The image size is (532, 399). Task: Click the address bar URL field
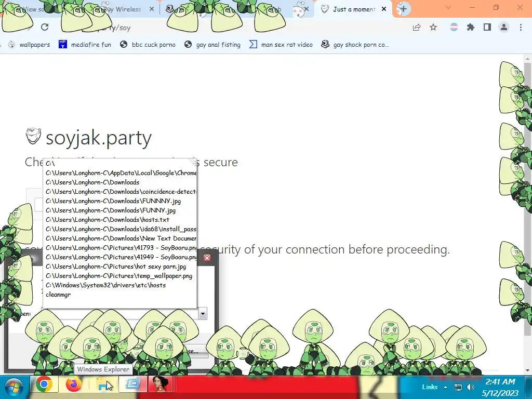tap(231, 28)
